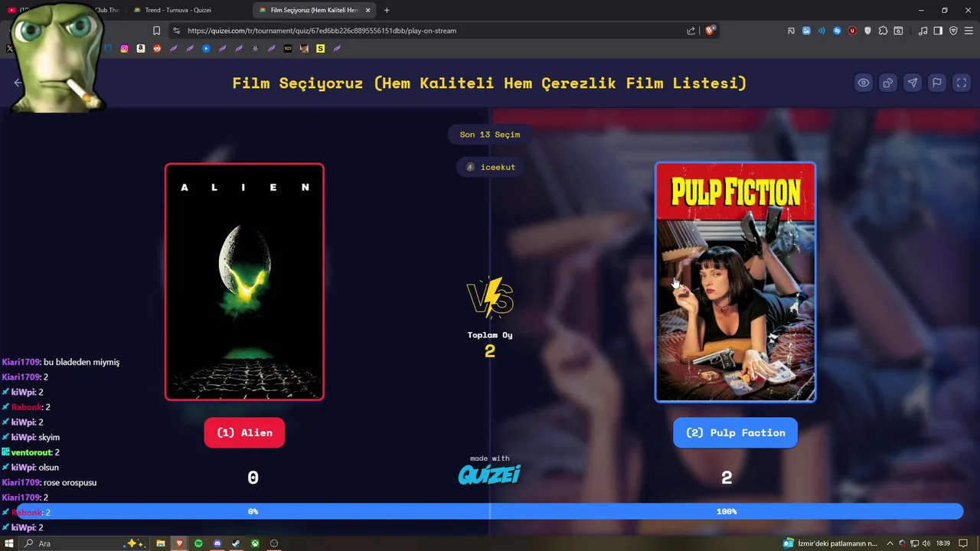Open the Instagram bookmark
Image resolution: width=980 pixels, height=551 pixels.
[x=125, y=48]
